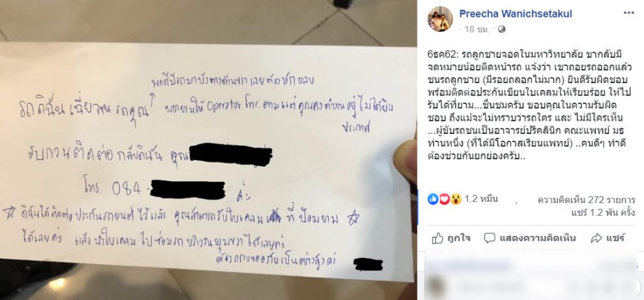Viewport: 644px width, 300px height.
Task: Click the speech bubble comment icon
Action: (489, 238)
